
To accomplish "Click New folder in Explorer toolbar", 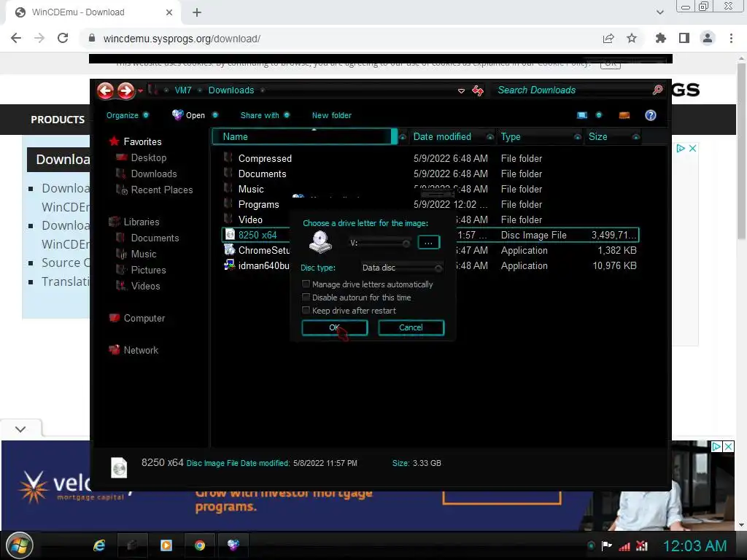I will [x=332, y=115].
